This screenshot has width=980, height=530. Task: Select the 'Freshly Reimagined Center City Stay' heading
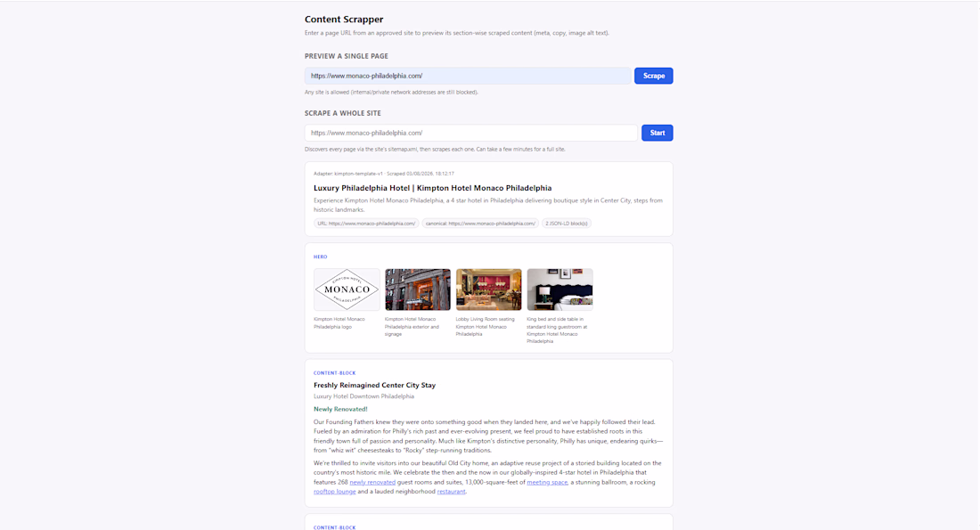click(374, 385)
